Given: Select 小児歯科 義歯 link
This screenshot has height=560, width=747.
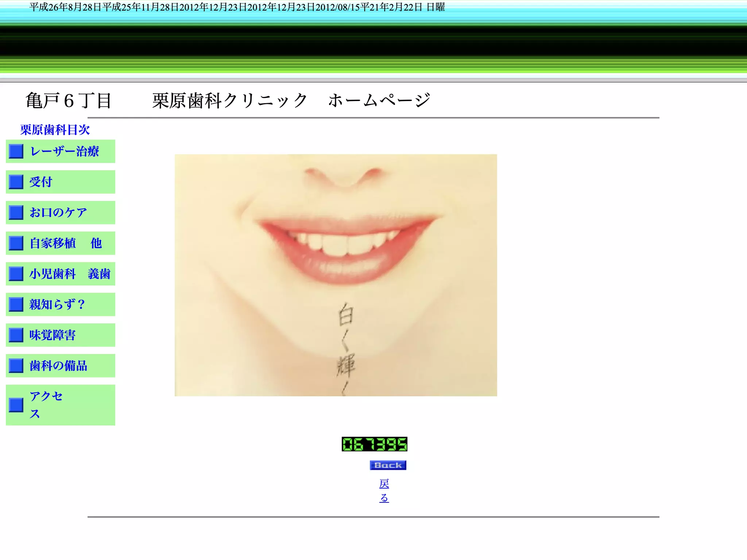Looking at the screenshot, I should point(70,274).
